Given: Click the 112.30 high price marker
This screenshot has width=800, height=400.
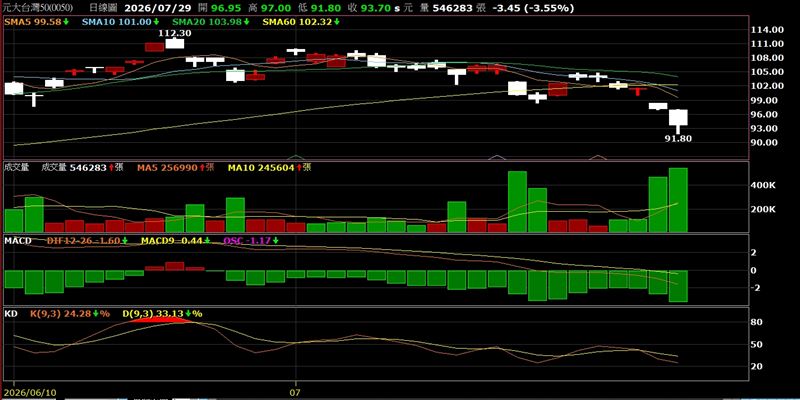Looking at the screenshot, I should click(174, 33).
